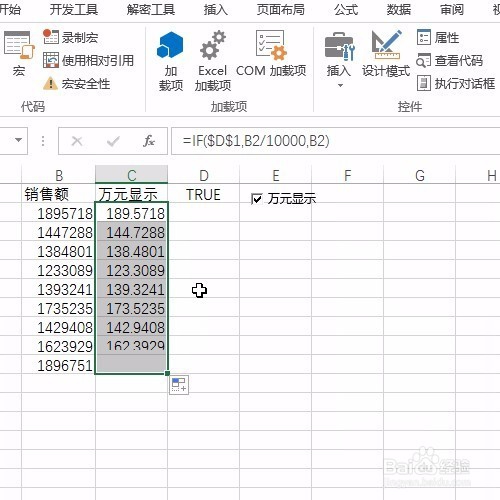Image resolution: width=500 pixels, height=500 pixels.
Task: Select cell with value 173.5235
Action: [131, 308]
